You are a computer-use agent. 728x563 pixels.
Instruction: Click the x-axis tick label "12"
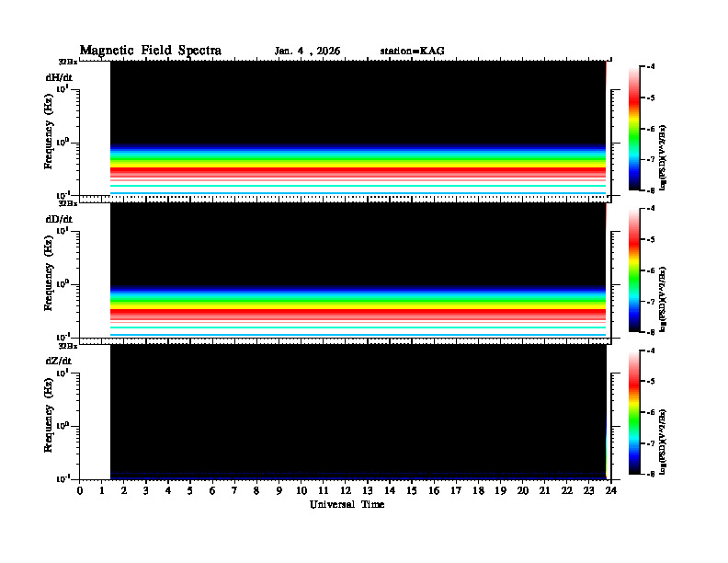[x=346, y=490]
